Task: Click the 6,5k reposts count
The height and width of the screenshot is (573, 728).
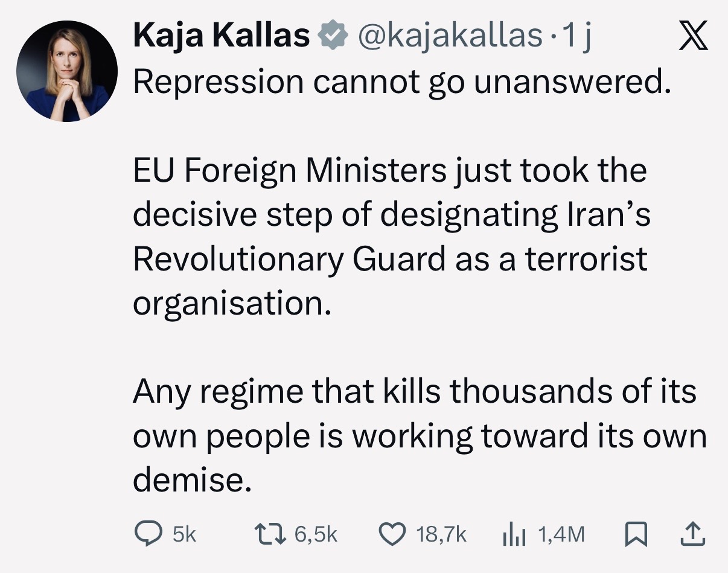Action: pyautogui.click(x=316, y=534)
